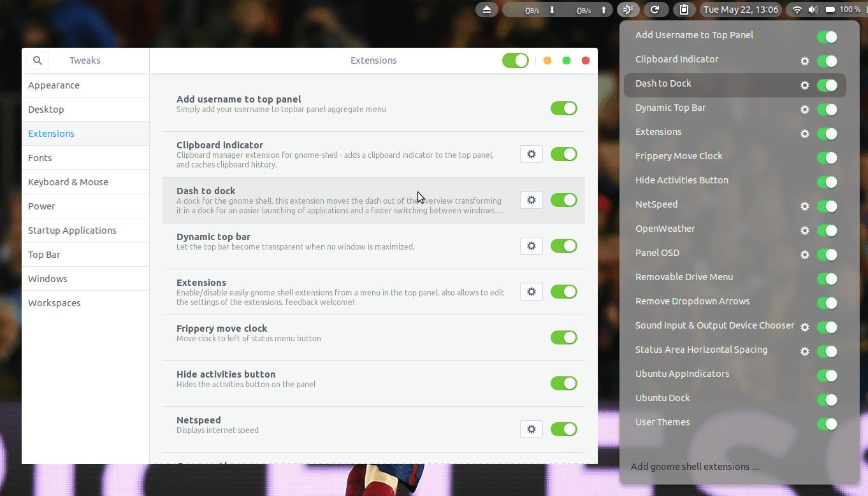Image resolution: width=868 pixels, height=496 pixels.
Task: Open Extensions settings gear in Tweaks list
Action: point(532,292)
